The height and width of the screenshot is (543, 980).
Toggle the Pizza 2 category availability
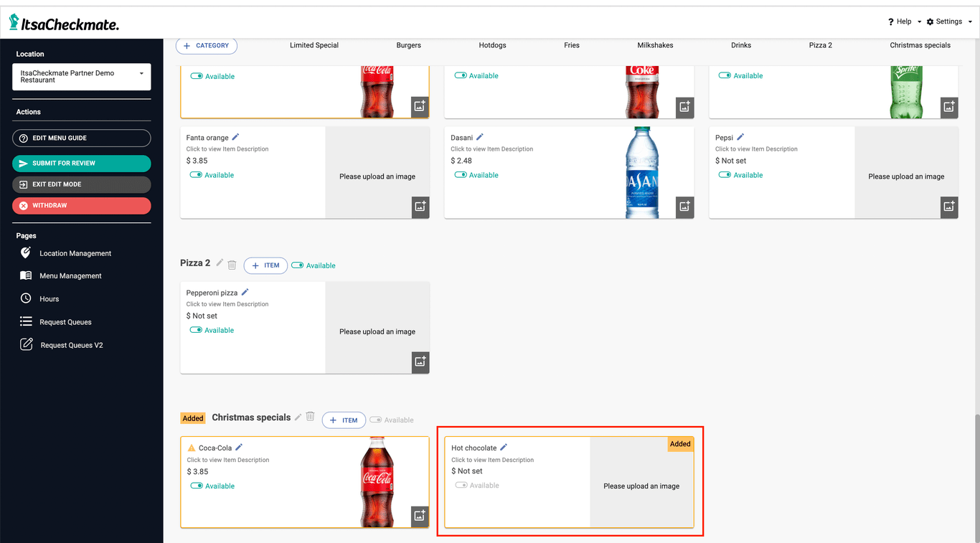[297, 265]
